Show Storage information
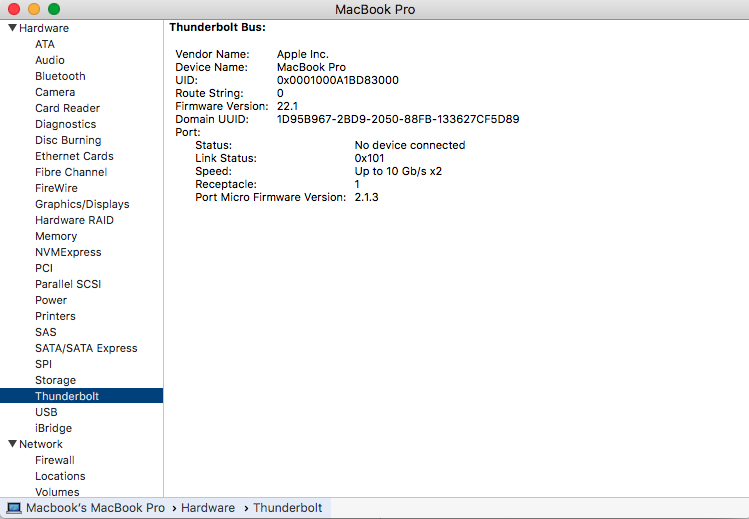The width and height of the screenshot is (749, 519). click(x=55, y=380)
